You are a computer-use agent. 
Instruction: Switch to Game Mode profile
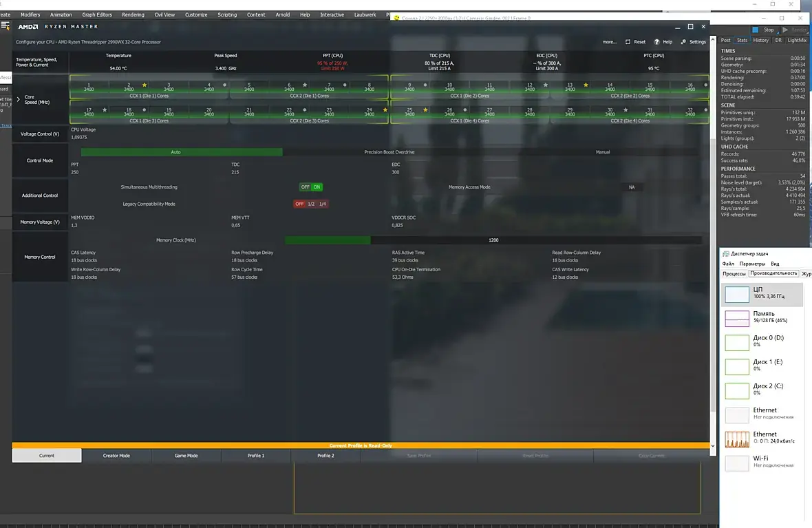point(186,456)
